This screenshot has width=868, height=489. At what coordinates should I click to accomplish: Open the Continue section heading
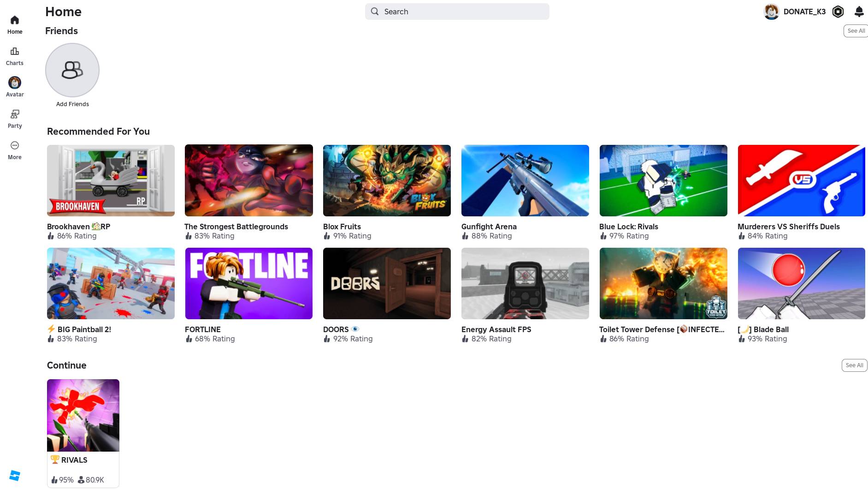(x=67, y=365)
